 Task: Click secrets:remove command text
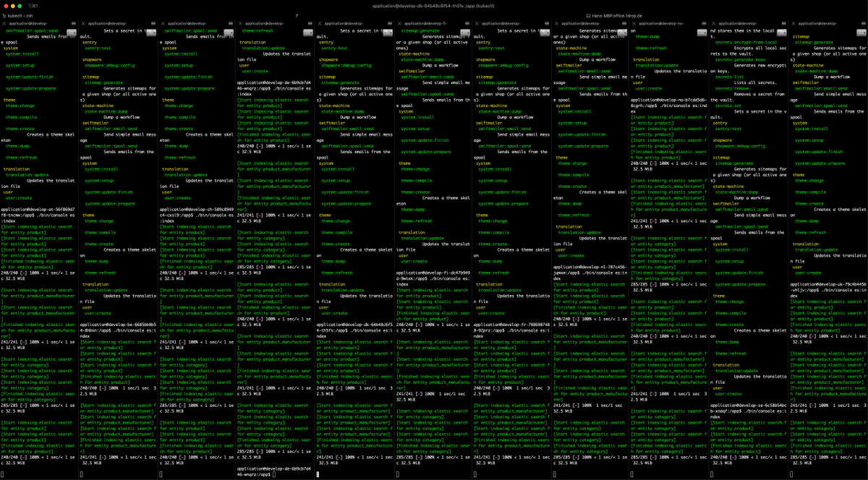(x=732, y=88)
